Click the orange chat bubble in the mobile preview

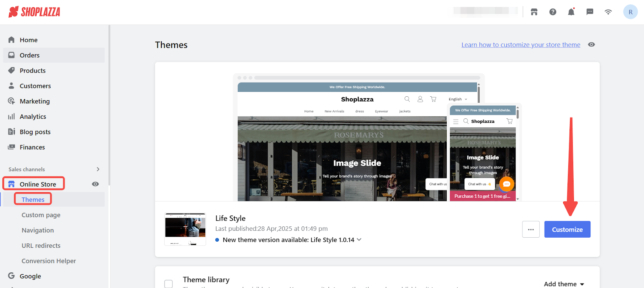(507, 184)
